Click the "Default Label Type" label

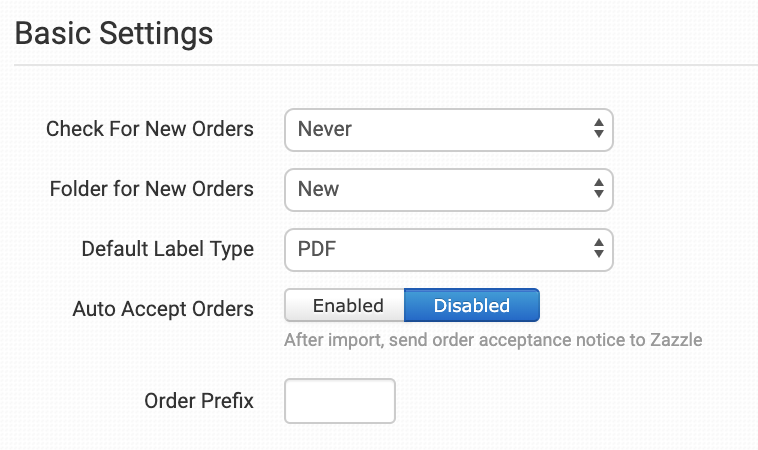(168, 249)
